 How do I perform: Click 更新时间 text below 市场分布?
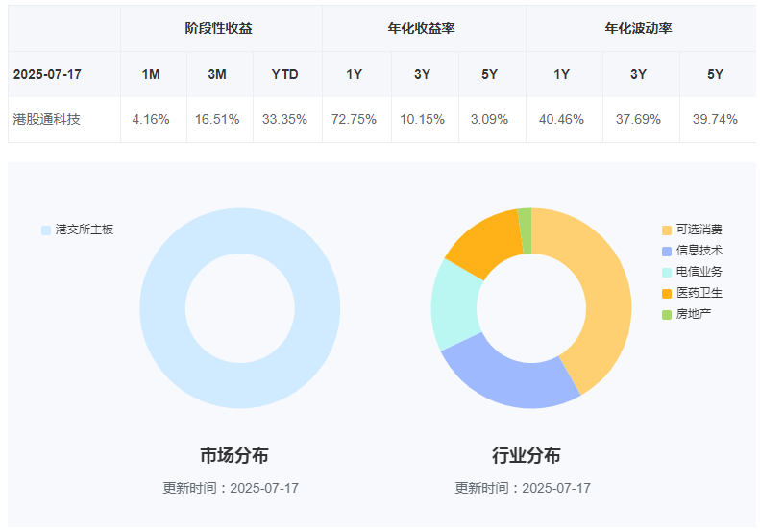(231, 488)
